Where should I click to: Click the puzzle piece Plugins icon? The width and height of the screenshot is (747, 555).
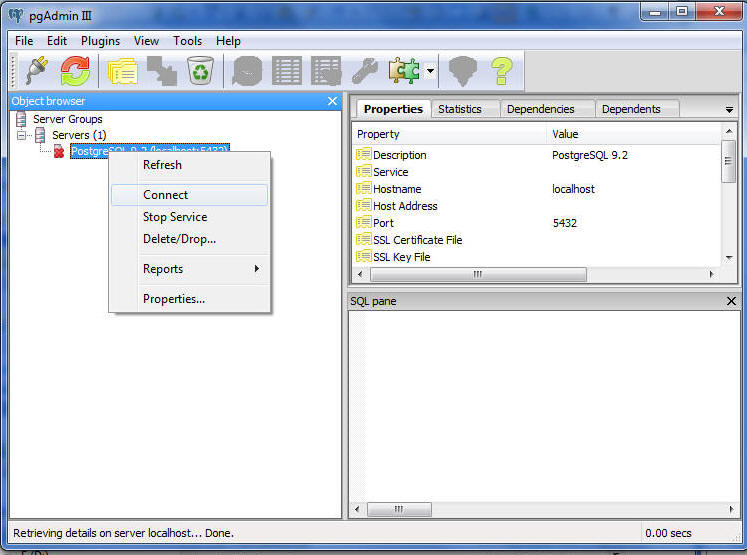tap(404, 70)
